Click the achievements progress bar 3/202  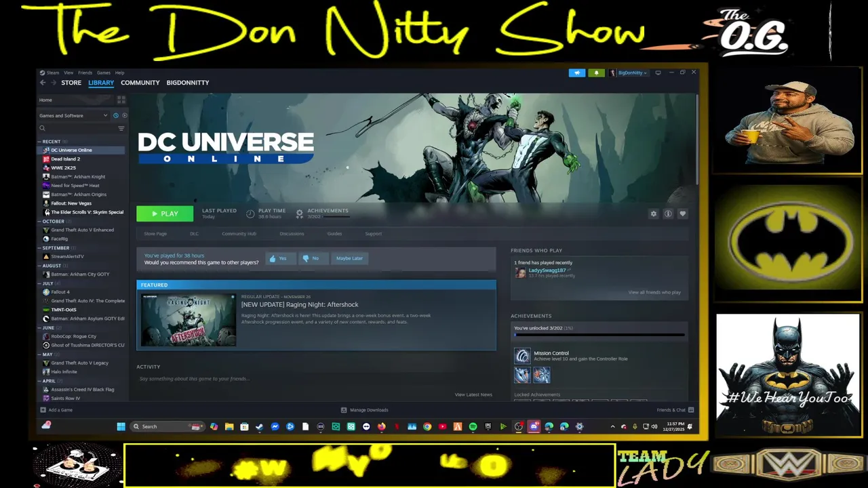click(x=599, y=335)
